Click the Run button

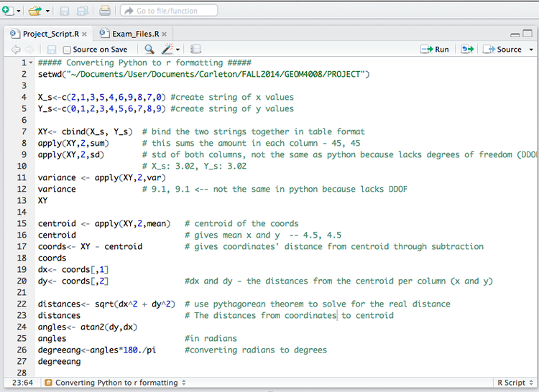(x=435, y=50)
